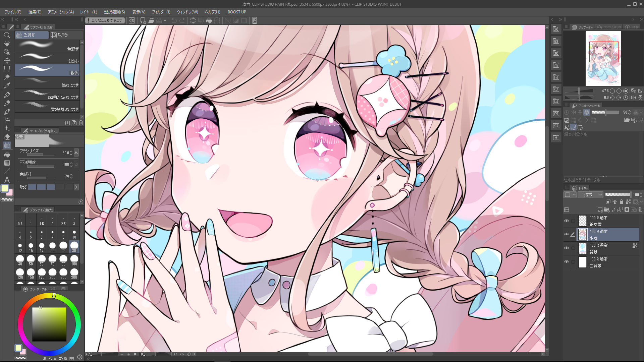The height and width of the screenshot is (362, 644).
Task: Select the Auto select wand tool
Action: tap(7, 77)
